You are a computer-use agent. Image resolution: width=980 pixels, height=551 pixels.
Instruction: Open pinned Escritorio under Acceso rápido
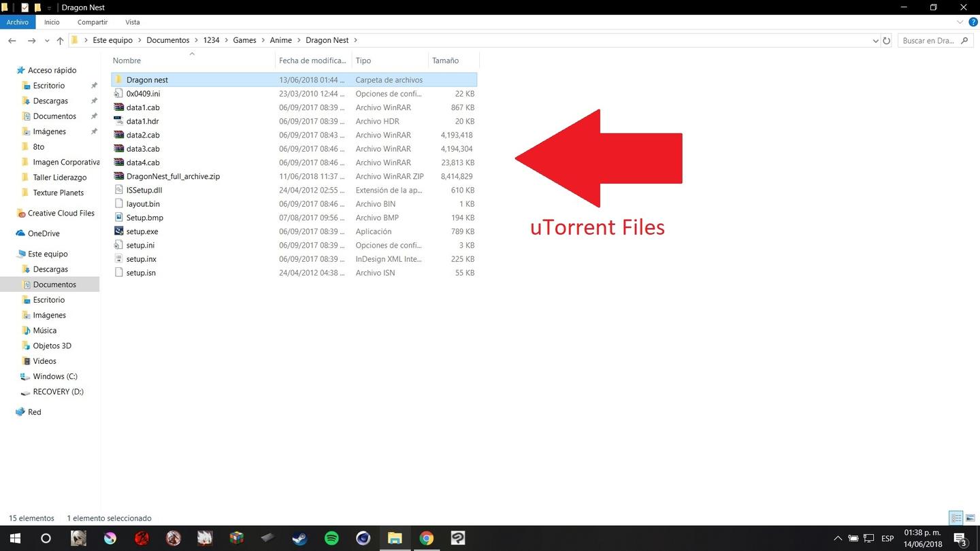49,86
